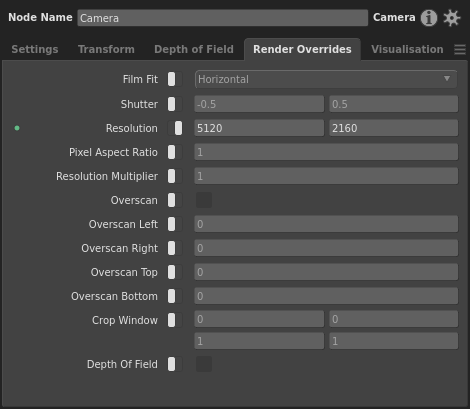This screenshot has height=409, width=470.
Task: Open the Depth of Field tab
Action: click(x=194, y=49)
